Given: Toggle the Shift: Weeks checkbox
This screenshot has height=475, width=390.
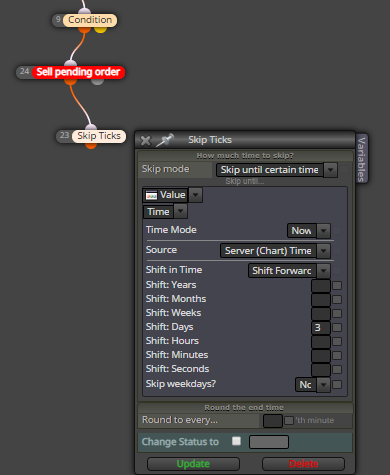Looking at the screenshot, I should [337, 314].
